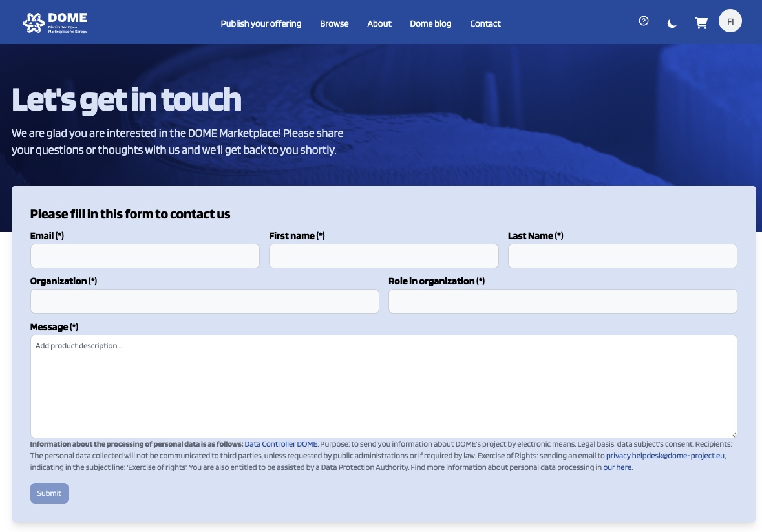
Task: Select the Organization input field
Action: pyautogui.click(x=204, y=301)
